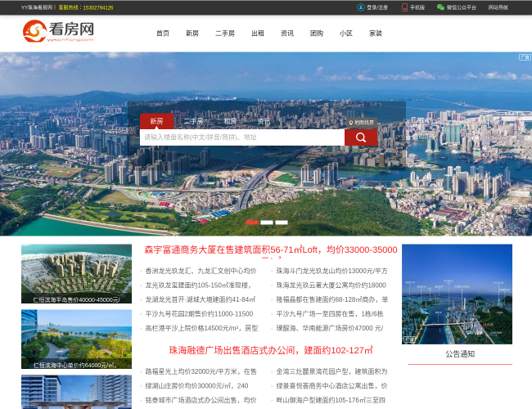532x409 pixels.
Task: Open article 平沙九号花园2期售价约11000-11500
Action: 199,313
